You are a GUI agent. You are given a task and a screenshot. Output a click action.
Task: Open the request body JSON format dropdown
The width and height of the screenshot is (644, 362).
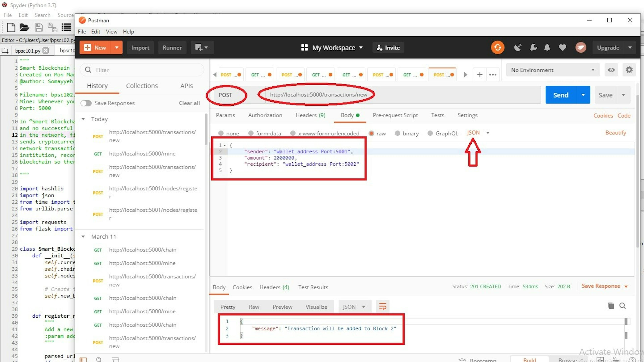point(478,133)
